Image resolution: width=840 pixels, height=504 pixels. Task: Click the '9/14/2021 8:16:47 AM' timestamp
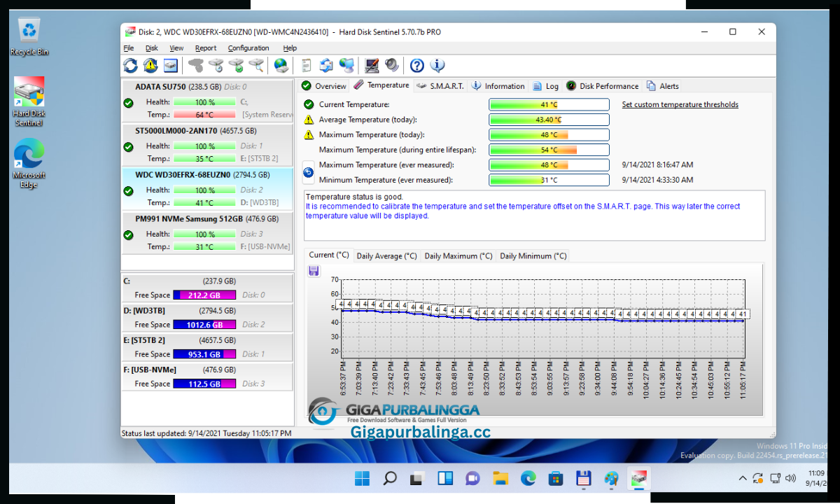point(657,165)
